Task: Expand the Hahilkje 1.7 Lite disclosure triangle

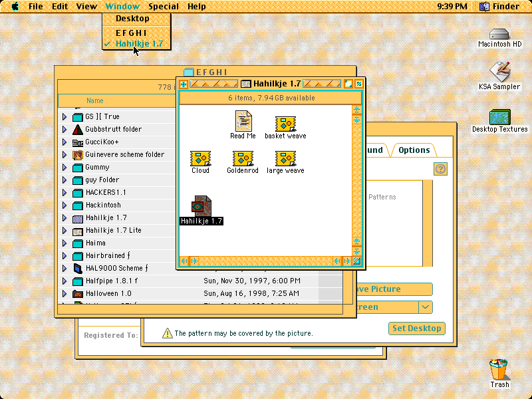Action: pos(65,231)
